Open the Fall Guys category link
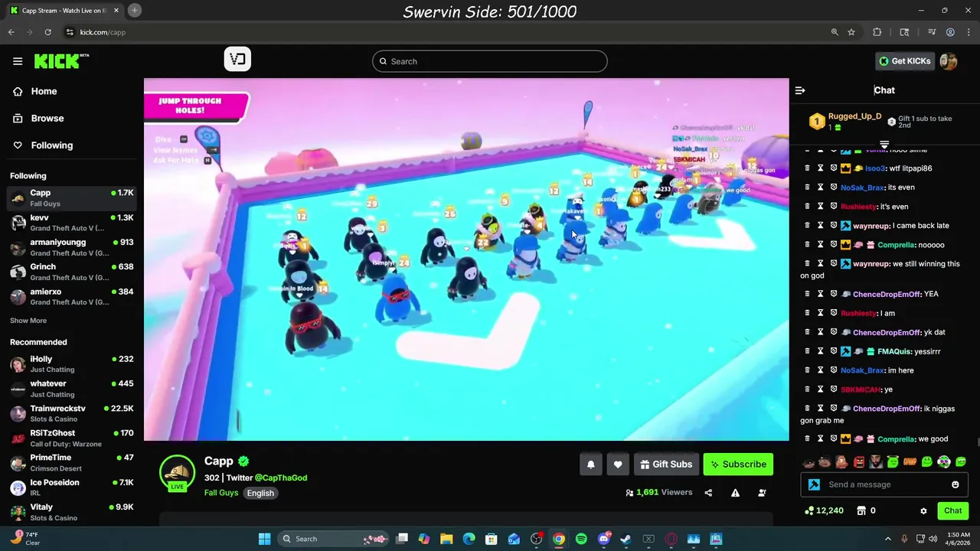 pyautogui.click(x=221, y=493)
